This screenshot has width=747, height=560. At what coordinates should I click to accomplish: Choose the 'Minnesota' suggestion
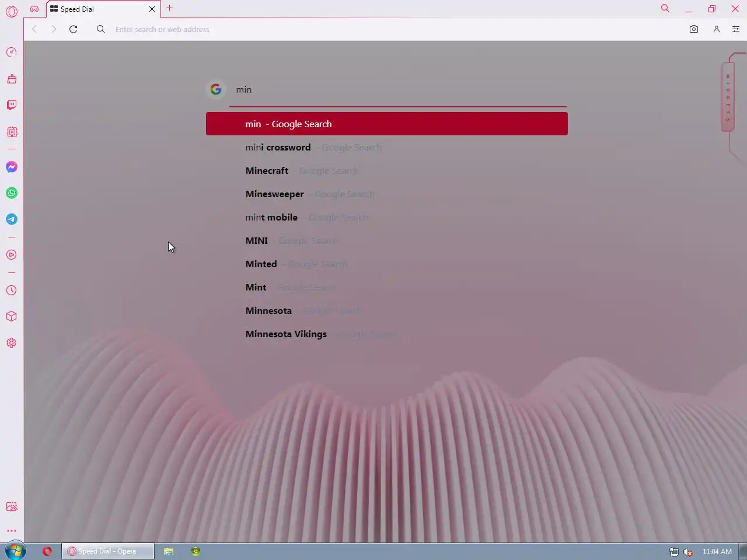click(x=387, y=310)
